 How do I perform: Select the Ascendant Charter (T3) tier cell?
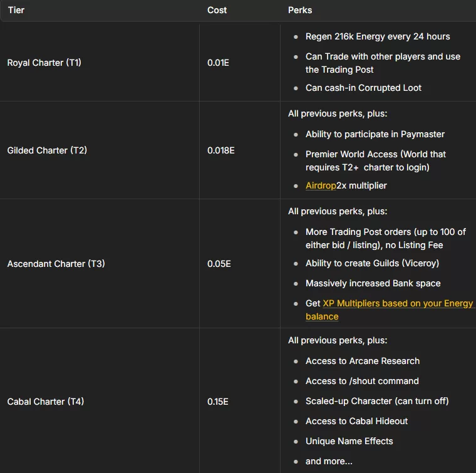[56, 264]
